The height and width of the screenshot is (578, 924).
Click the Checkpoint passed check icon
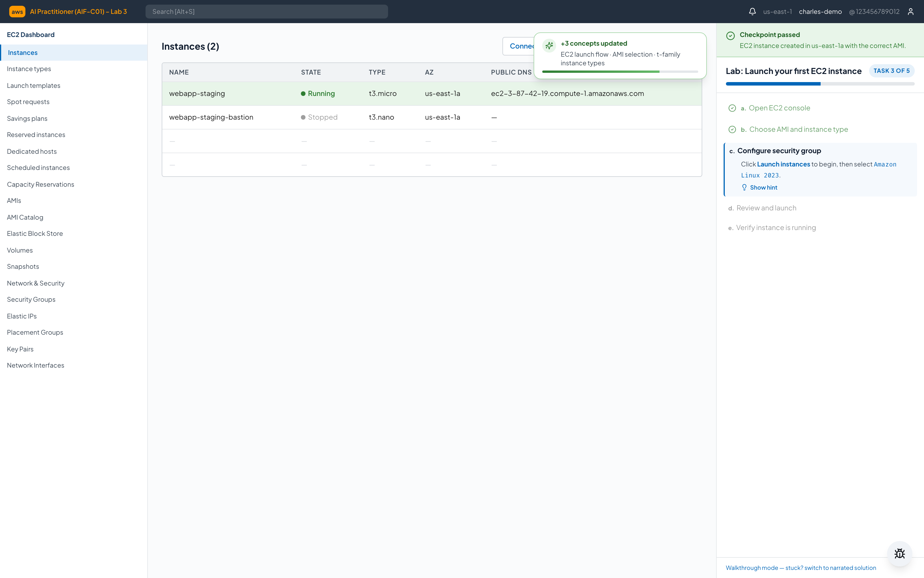pos(731,36)
